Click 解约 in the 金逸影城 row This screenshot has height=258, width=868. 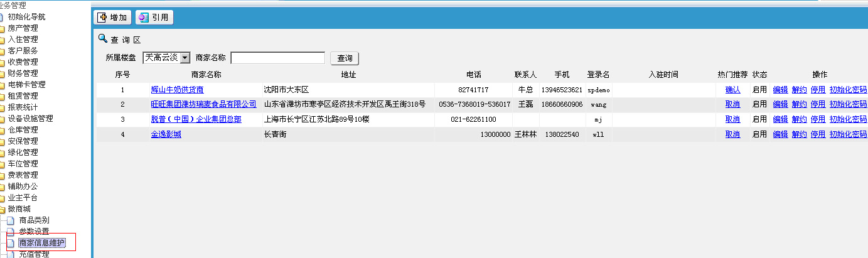[799, 134]
